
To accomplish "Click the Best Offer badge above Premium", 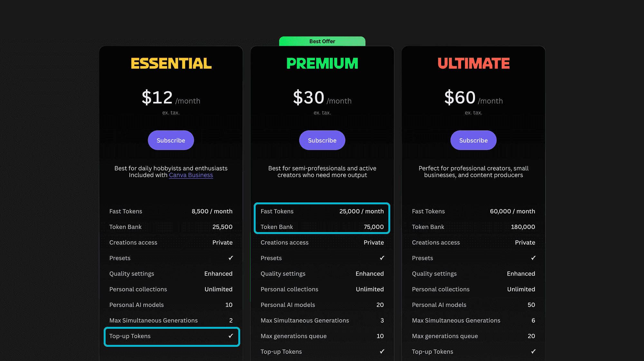I will 322,41.
